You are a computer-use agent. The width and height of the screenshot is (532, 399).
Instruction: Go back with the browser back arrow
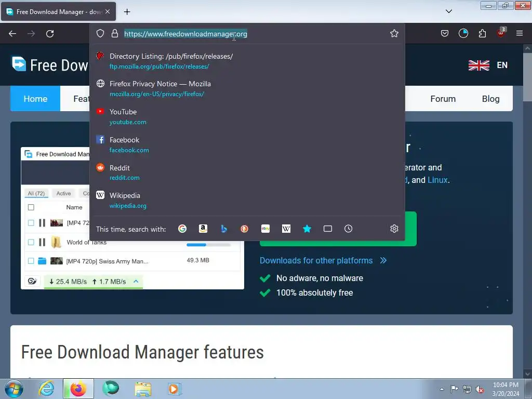click(12, 34)
